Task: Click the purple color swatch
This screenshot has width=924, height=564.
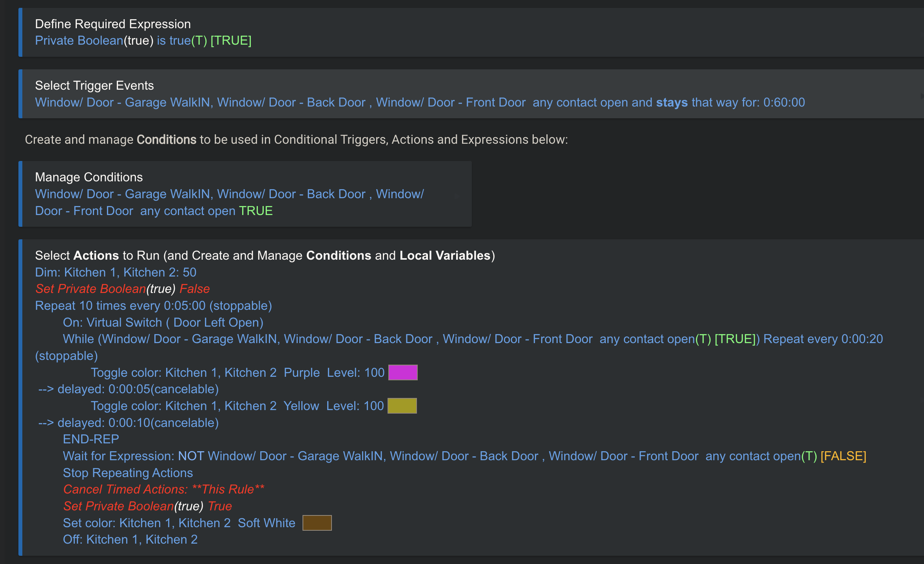Action: [403, 372]
